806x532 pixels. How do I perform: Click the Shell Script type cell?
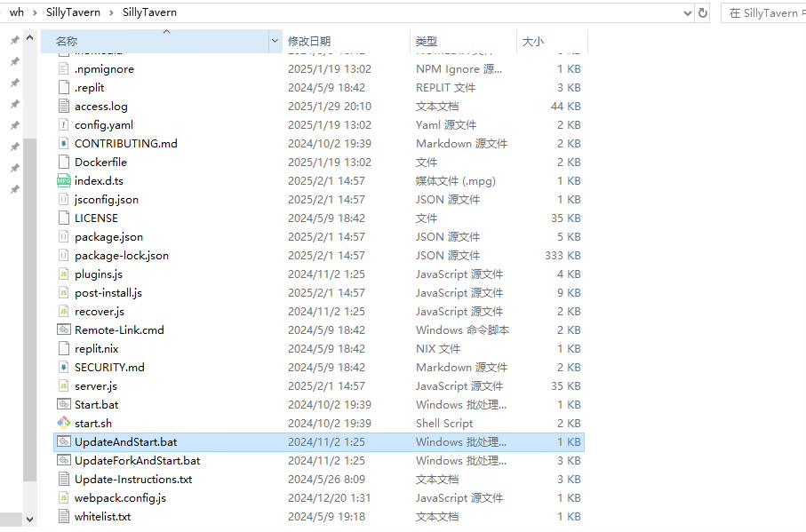pos(443,423)
